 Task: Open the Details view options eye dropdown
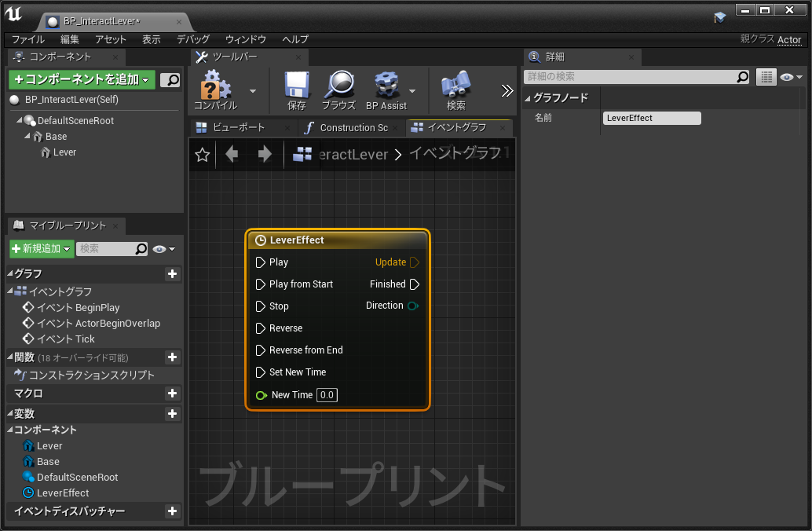click(791, 77)
